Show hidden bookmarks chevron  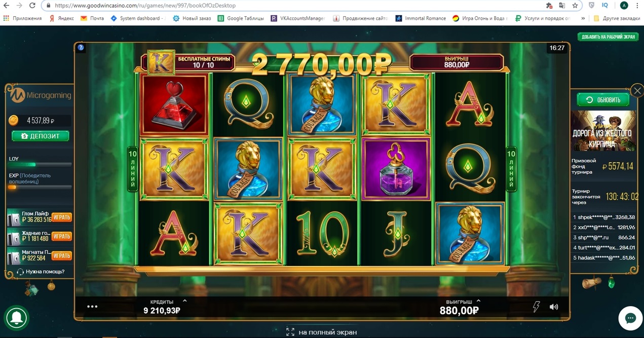pos(583,18)
